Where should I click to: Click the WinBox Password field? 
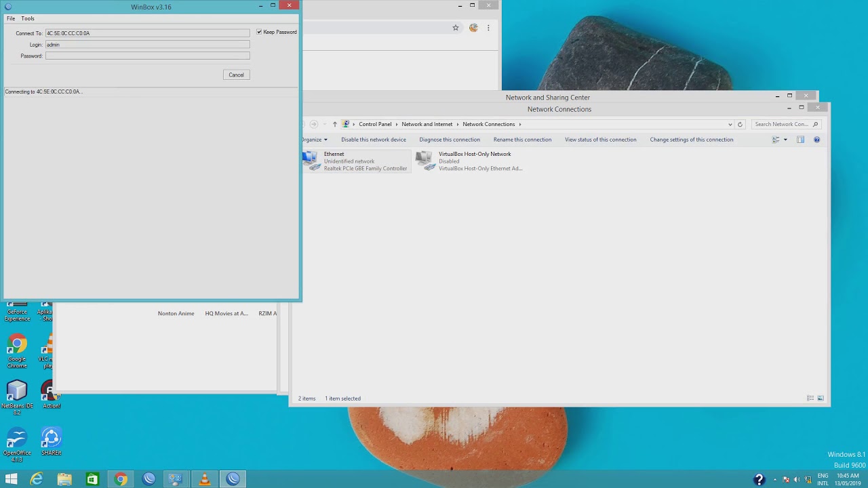click(148, 56)
